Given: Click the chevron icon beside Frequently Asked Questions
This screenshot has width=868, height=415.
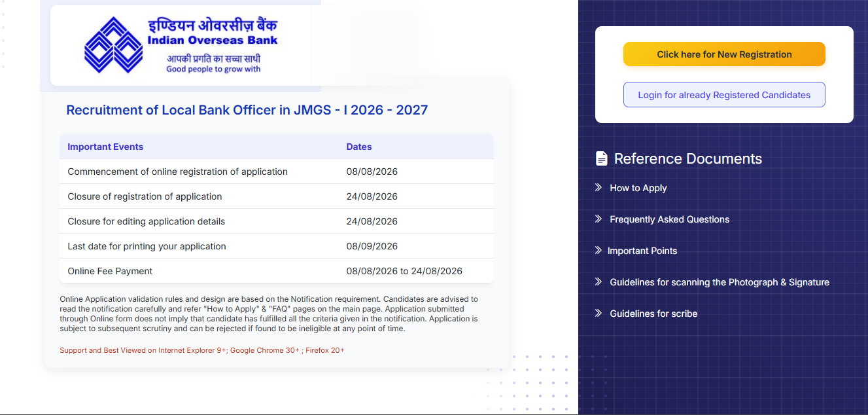Looking at the screenshot, I should click(x=598, y=219).
